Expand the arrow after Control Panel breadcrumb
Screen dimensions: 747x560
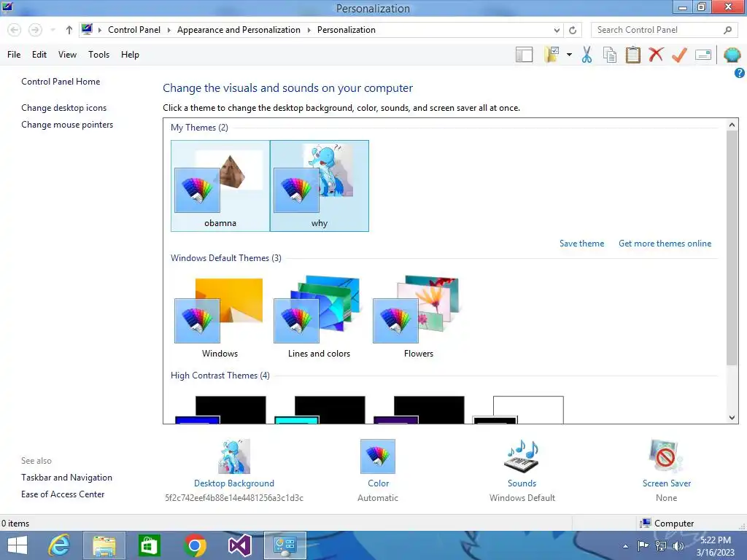pyautogui.click(x=169, y=30)
